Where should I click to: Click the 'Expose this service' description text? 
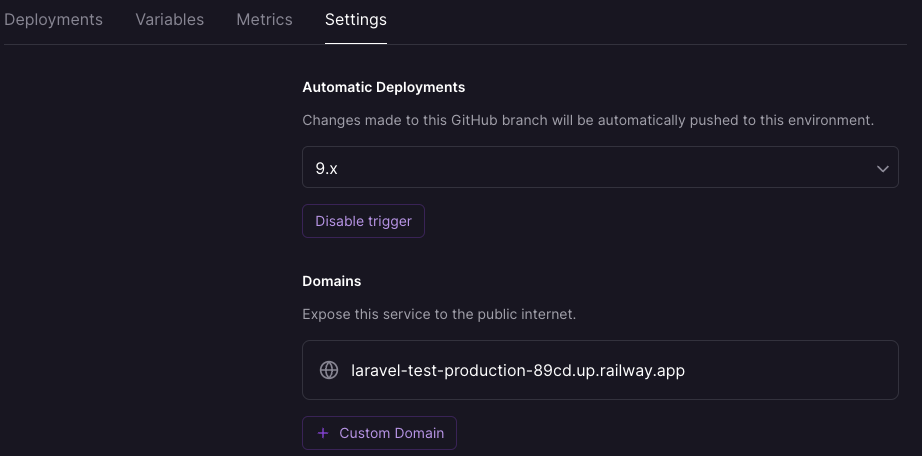pyautogui.click(x=439, y=314)
